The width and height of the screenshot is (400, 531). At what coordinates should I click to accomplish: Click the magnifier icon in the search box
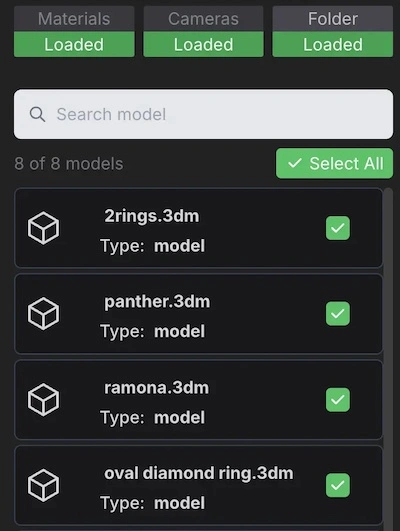(37, 114)
